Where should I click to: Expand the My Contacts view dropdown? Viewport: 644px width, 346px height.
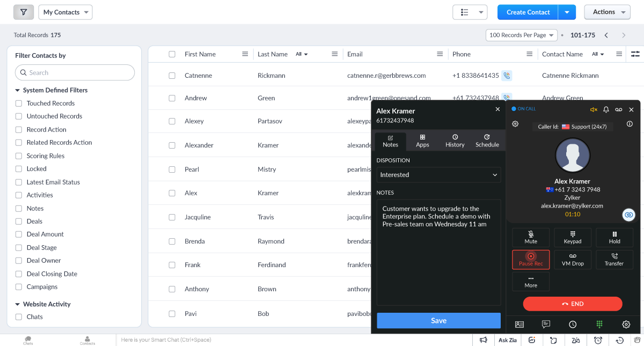(65, 12)
